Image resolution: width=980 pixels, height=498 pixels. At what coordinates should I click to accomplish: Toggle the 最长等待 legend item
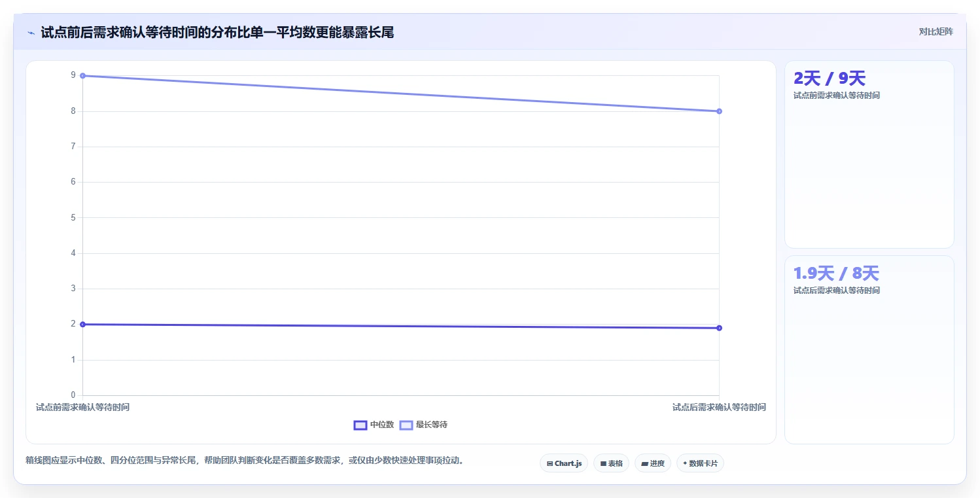[423, 425]
